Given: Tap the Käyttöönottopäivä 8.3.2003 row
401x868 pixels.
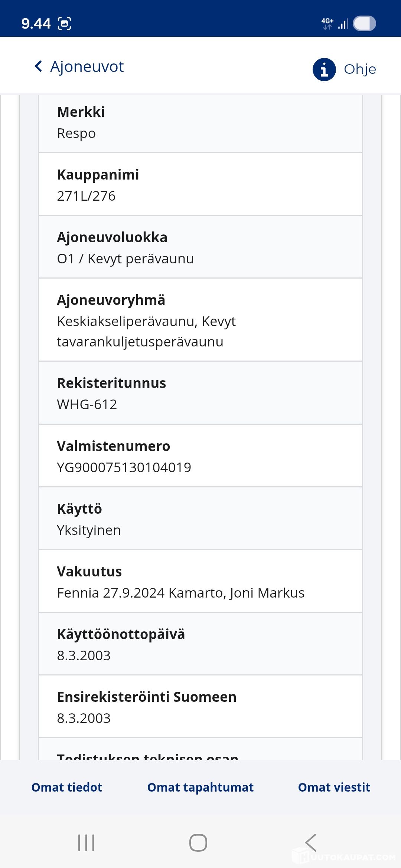Looking at the screenshot, I should (200, 644).
